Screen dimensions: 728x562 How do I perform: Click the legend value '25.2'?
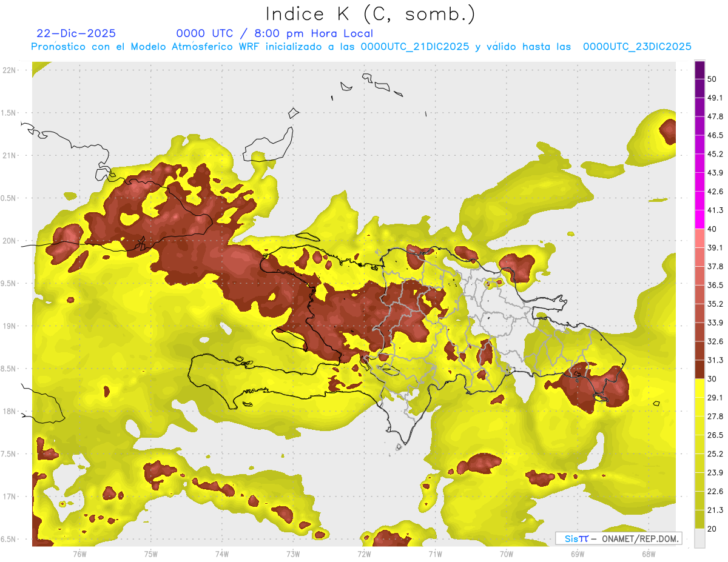click(715, 453)
